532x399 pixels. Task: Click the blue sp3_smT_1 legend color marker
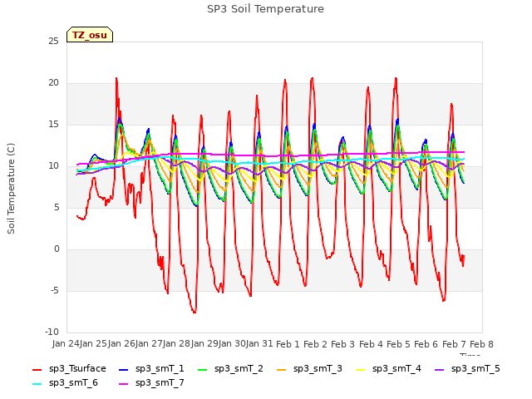124,369
